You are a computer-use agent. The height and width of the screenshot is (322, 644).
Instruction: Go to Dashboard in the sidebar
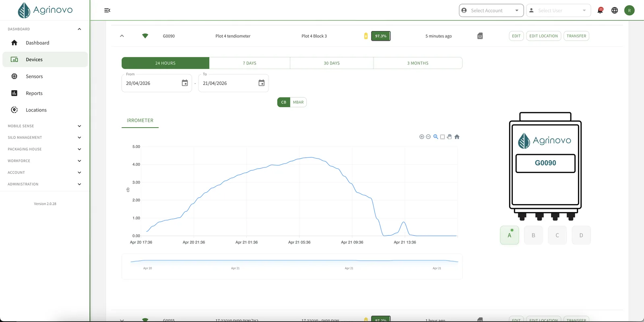click(x=45, y=43)
